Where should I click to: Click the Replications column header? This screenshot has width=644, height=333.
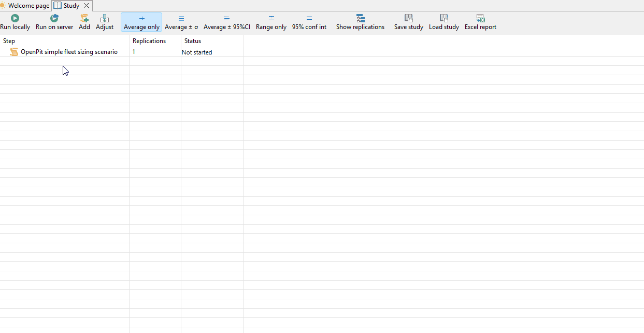(x=155, y=41)
